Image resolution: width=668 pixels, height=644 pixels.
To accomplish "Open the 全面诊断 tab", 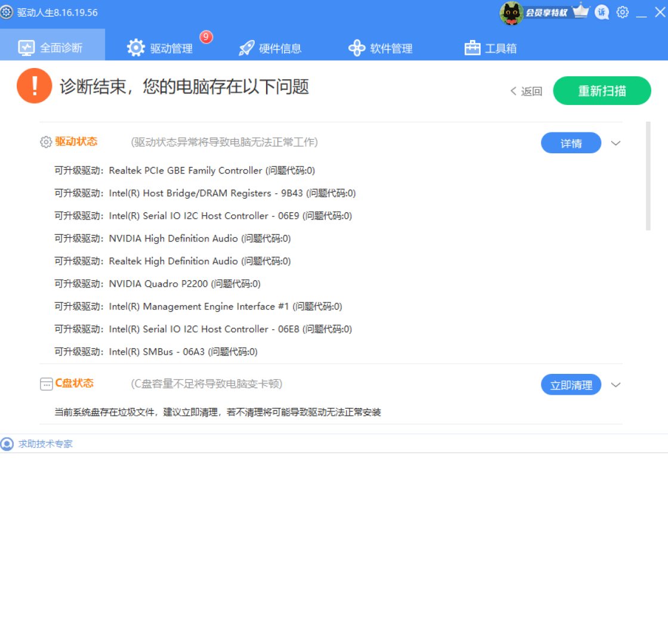I will point(52,45).
